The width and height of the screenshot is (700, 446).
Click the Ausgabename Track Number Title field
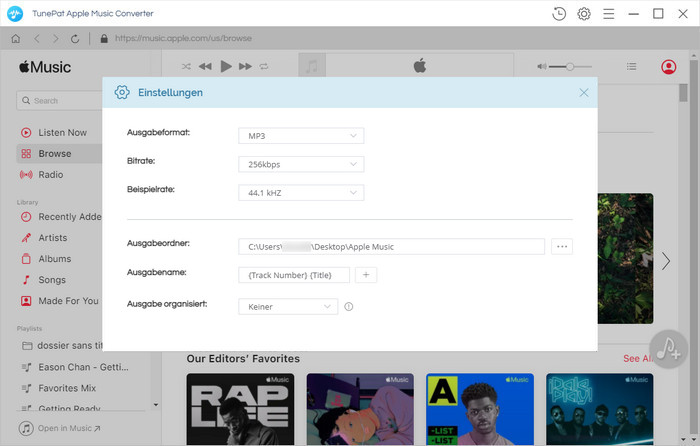[294, 275]
